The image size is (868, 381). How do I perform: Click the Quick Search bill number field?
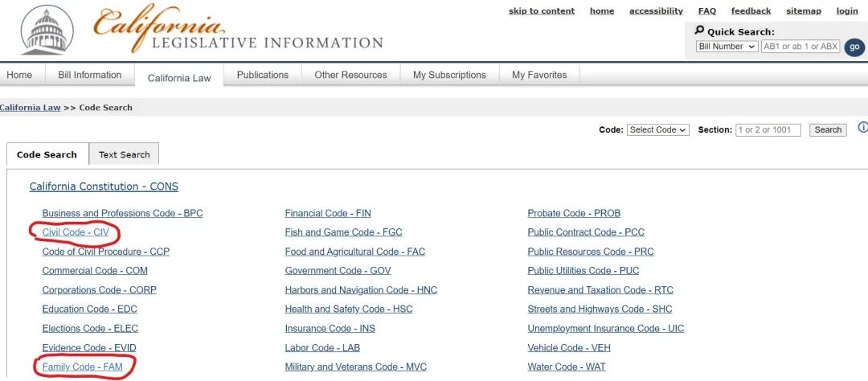(x=800, y=47)
